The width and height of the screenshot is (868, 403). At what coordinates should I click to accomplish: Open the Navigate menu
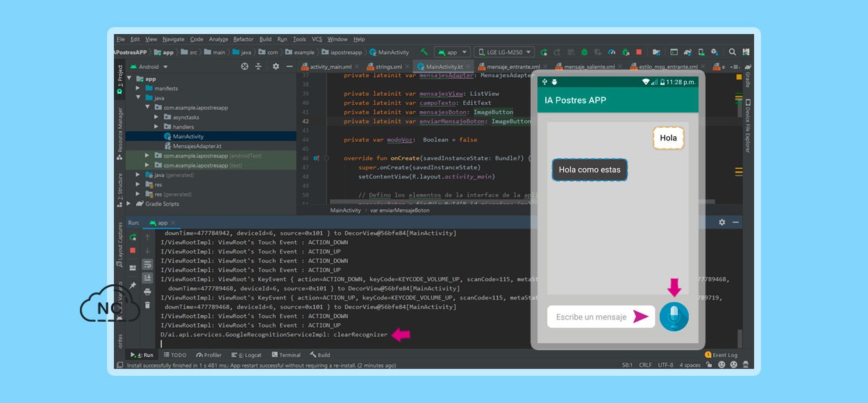pyautogui.click(x=173, y=40)
